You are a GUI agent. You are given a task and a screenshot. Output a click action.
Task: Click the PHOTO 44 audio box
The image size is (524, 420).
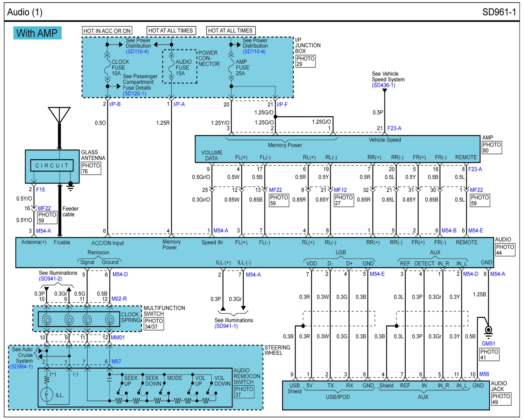505,250
